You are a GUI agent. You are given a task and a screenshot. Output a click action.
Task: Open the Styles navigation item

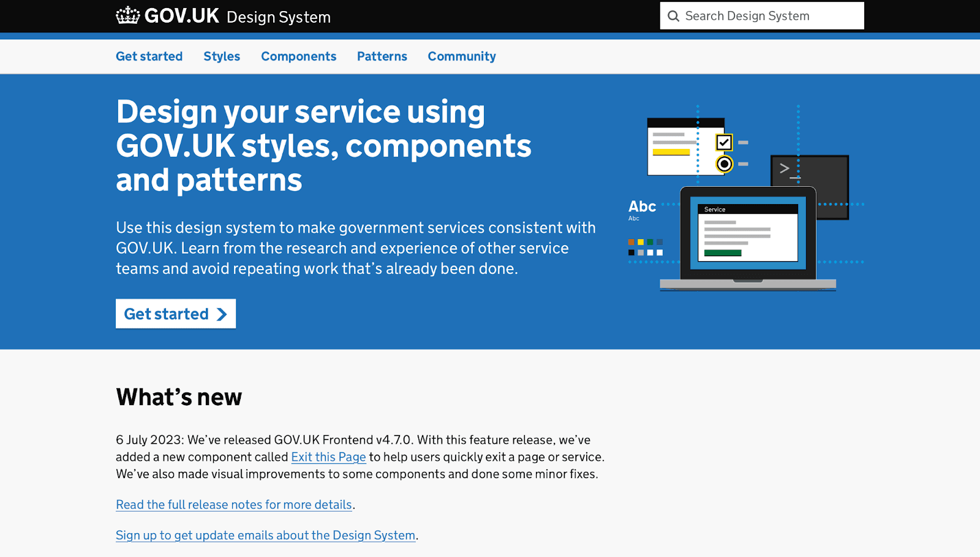tap(222, 56)
